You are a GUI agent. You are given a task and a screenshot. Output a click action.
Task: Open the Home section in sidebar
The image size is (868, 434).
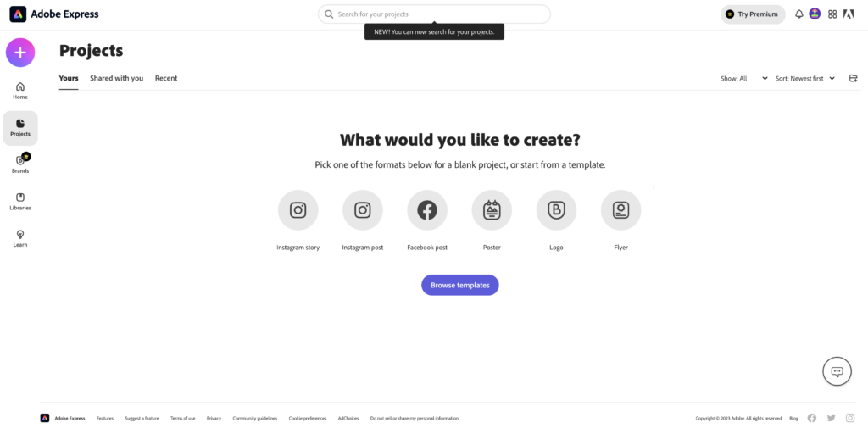pos(20,90)
